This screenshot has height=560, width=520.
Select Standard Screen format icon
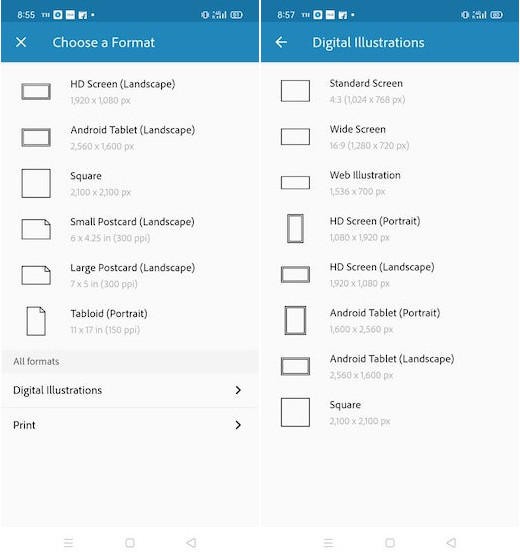click(x=295, y=91)
